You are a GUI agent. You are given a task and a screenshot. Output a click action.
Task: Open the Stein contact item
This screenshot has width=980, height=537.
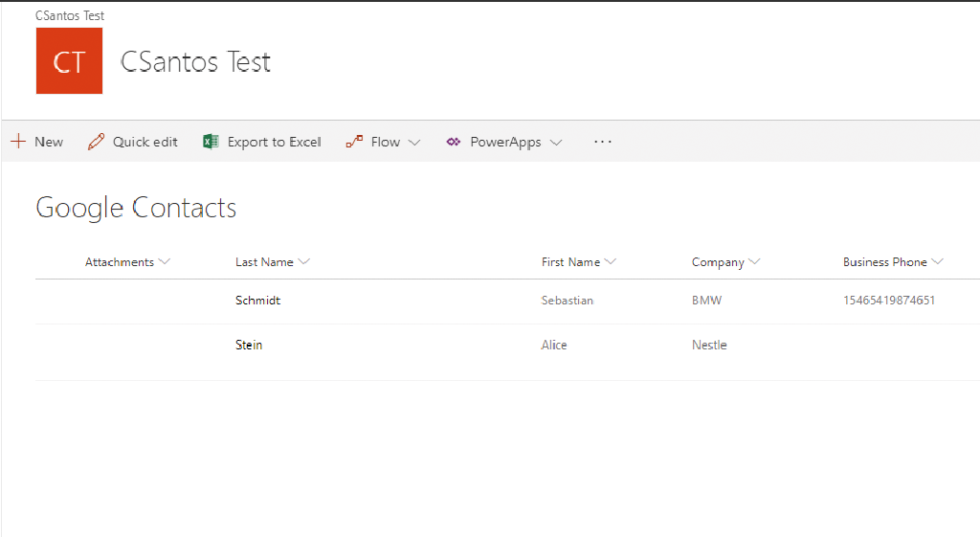coord(249,345)
